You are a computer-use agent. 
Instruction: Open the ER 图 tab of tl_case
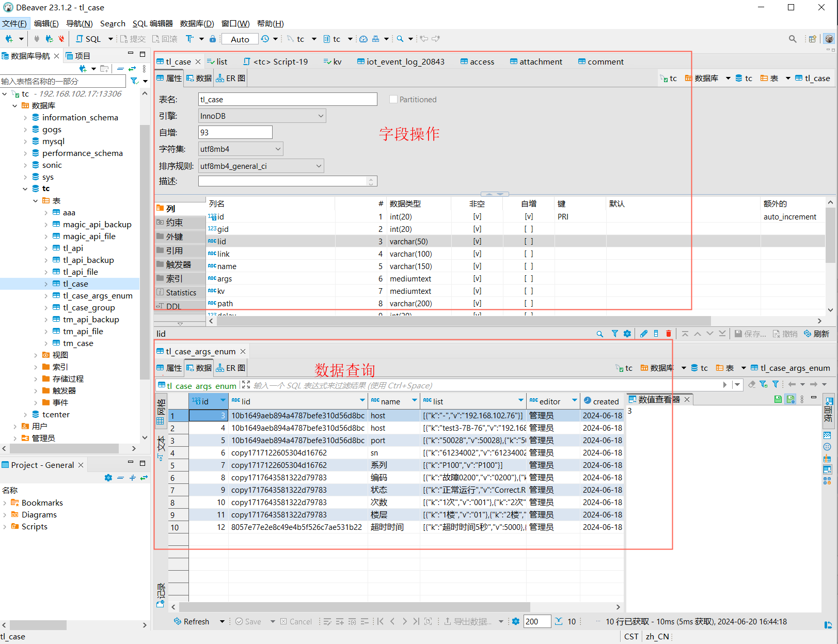click(231, 78)
